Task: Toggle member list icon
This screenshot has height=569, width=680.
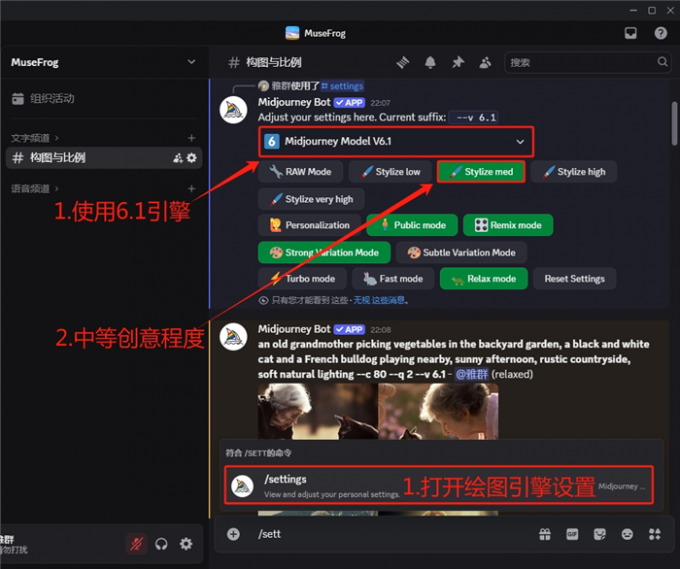Action: click(485, 62)
